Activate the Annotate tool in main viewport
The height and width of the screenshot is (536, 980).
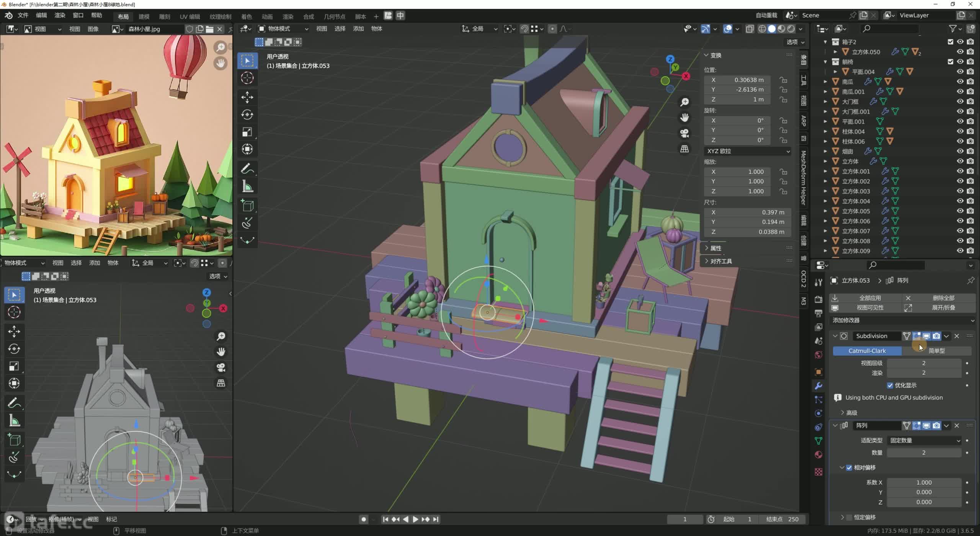click(247, 169)
